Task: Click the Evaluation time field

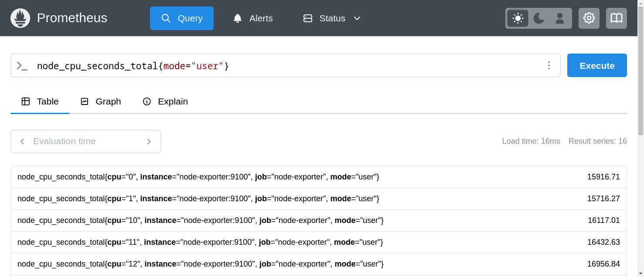Action: [x=85, y=142]
